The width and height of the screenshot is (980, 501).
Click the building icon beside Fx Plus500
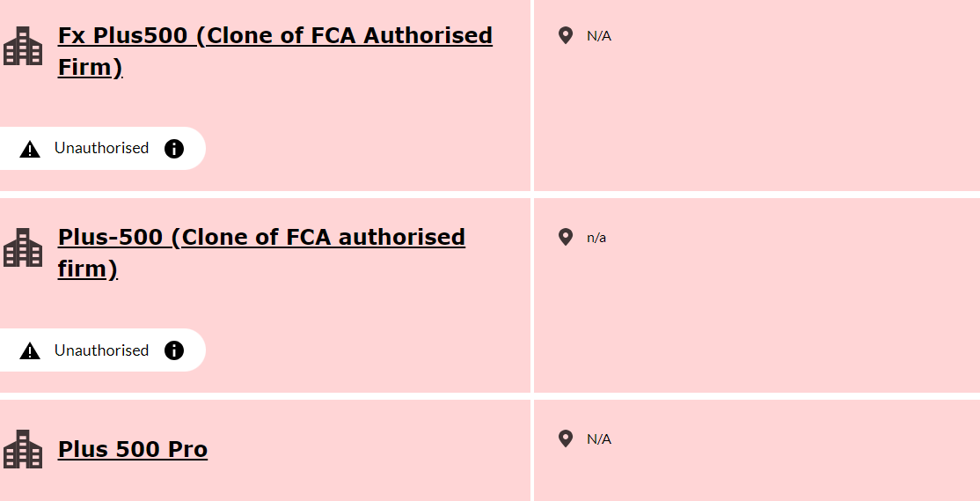point(23,46)
